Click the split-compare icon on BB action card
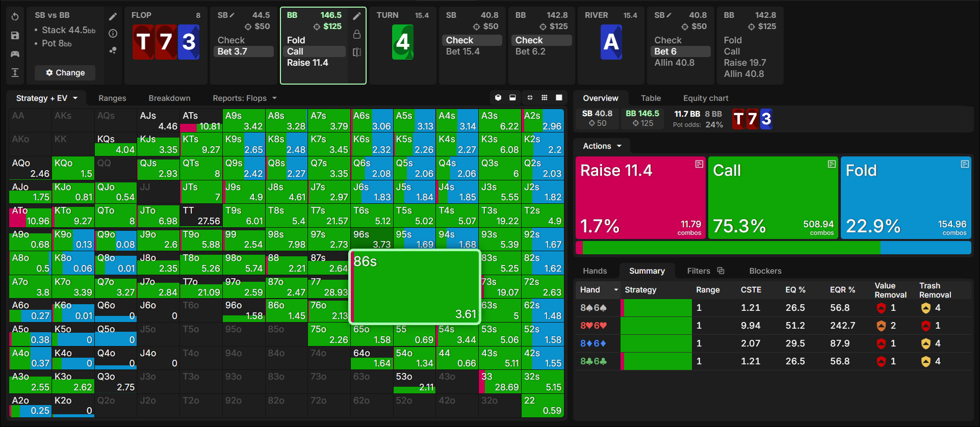Image resolution: width=980 pixels, height=427 pixels. [x=357, y=52]
